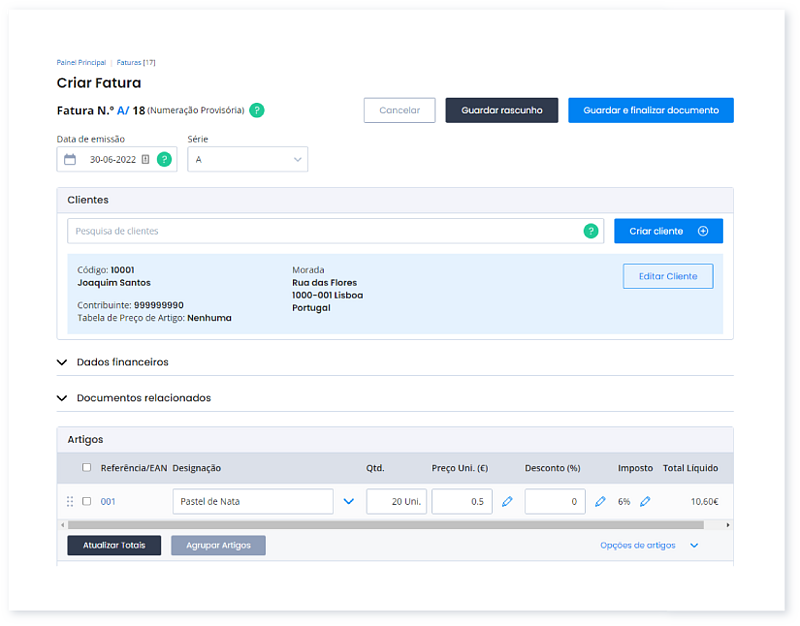Check the select-all checkbox in the articles header

[86, 468]
